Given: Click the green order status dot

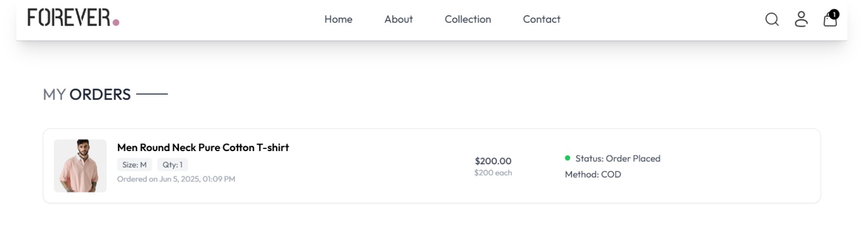Looking at the screenshot, I should pyautogui.click(x=567, y=158).
